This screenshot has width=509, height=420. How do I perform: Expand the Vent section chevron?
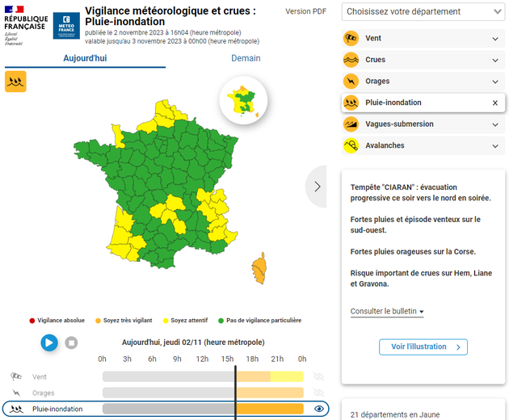click(x=495, y=39)
